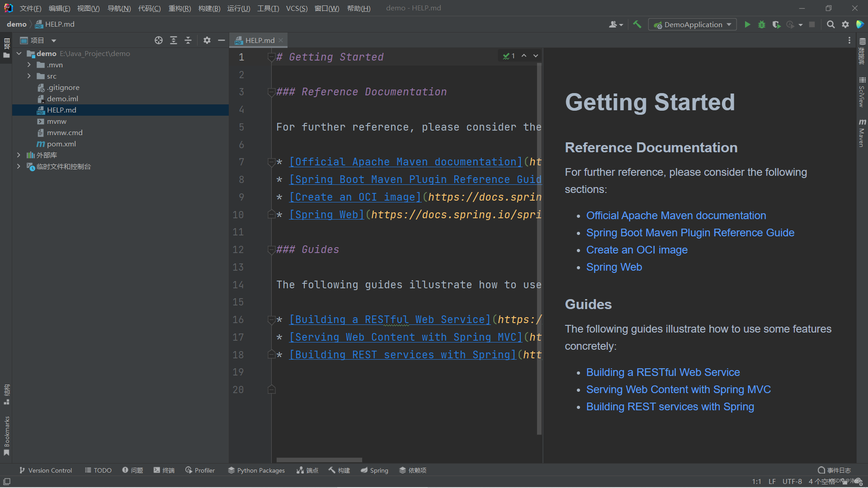Expand the External Libraries (外部库) node
Viewport: 868px width, 488px height.
click(19, 155)
